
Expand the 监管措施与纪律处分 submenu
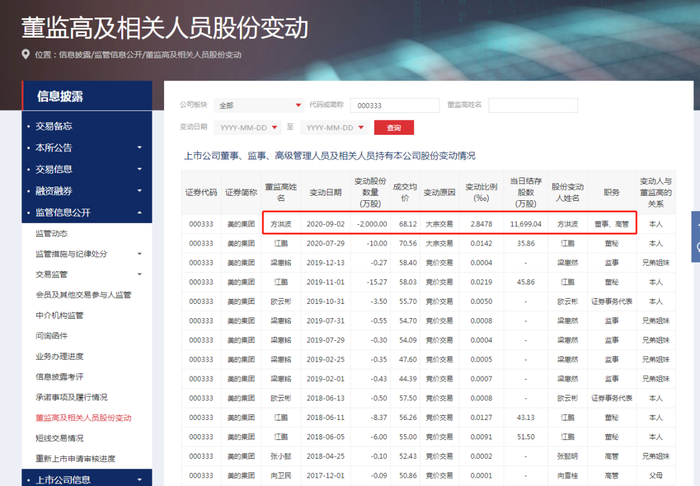pos(139,254)
